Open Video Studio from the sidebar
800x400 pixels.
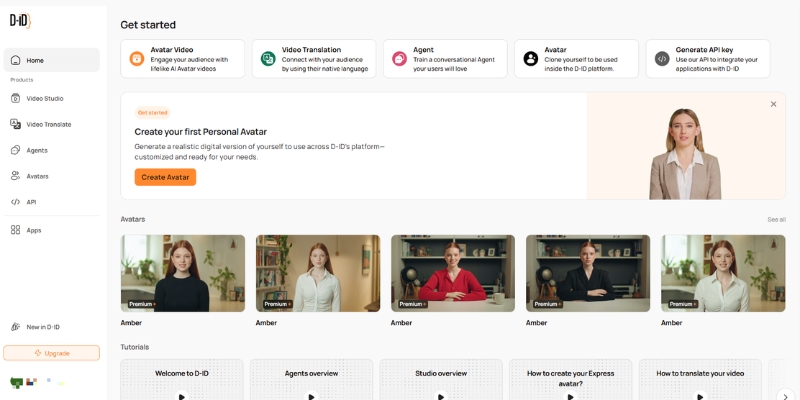(44, 98)
